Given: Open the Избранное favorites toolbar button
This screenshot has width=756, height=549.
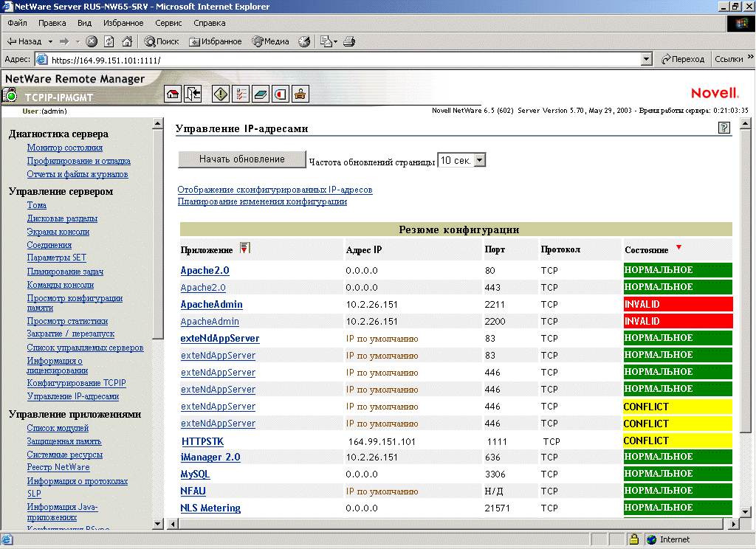Looking at the screenshot, I should pos(216,41).
